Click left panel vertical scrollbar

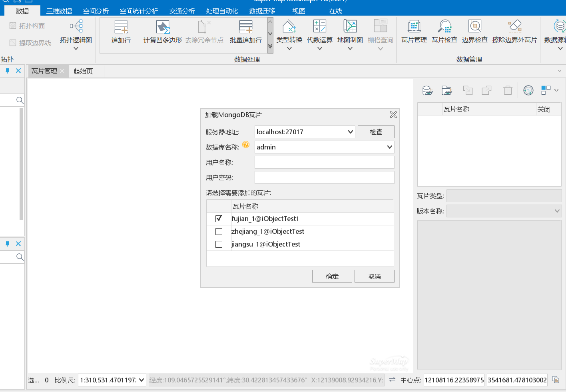point(22,164)
